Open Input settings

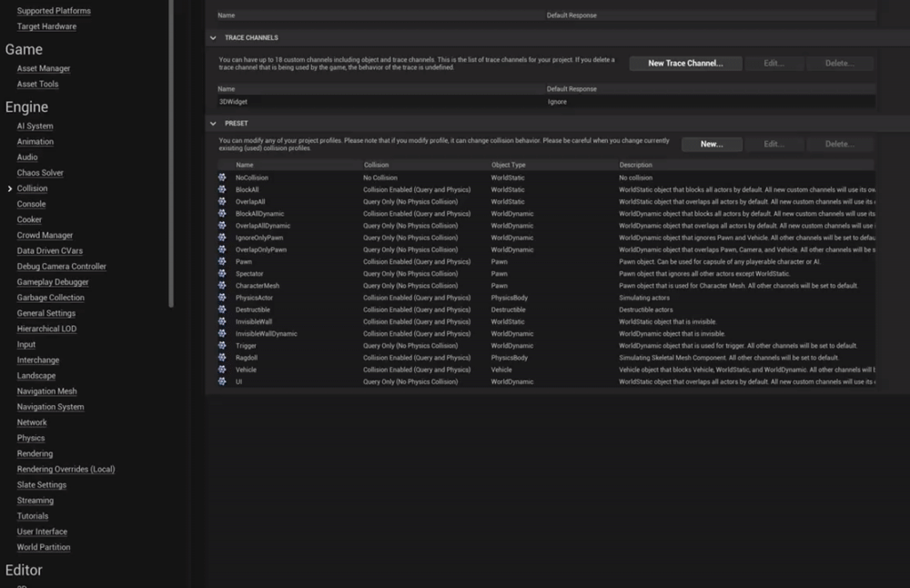[x=26, y=345]
